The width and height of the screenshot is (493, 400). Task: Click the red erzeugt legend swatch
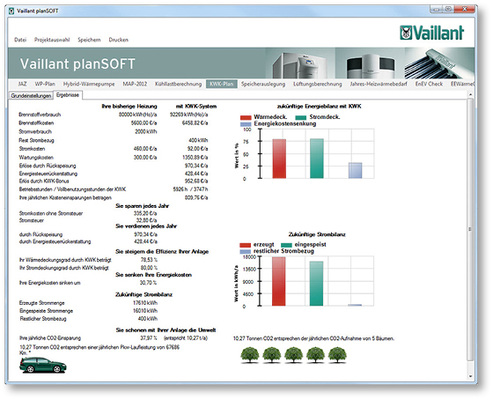coord(245,245)
